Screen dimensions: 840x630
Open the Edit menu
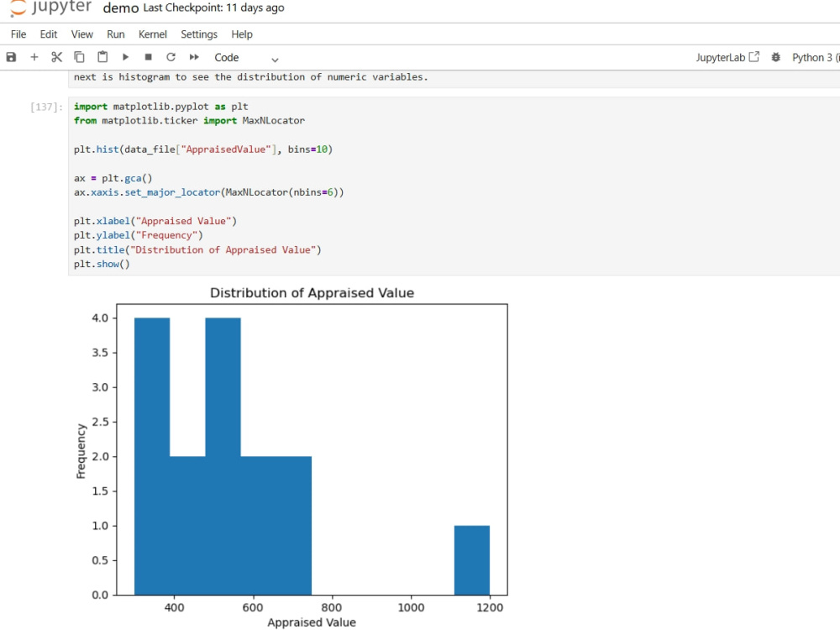click(48, 34)
